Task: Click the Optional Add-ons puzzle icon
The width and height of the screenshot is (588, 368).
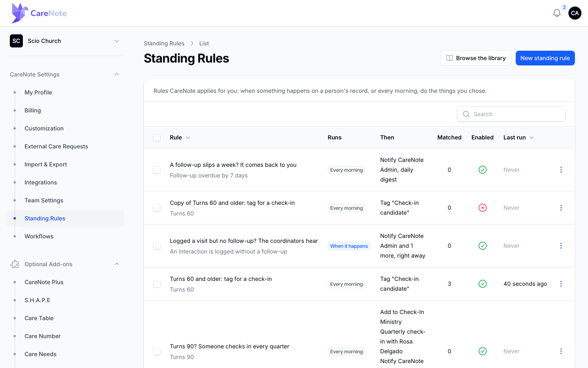Action: click(15, 264)
